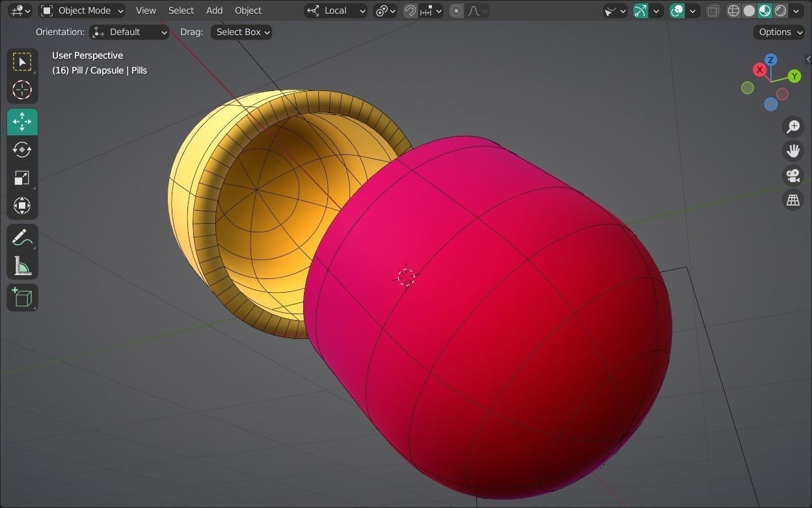Activate the Measure tool
Viewport: 812px width, 508px height.
(x=22, y=265)
